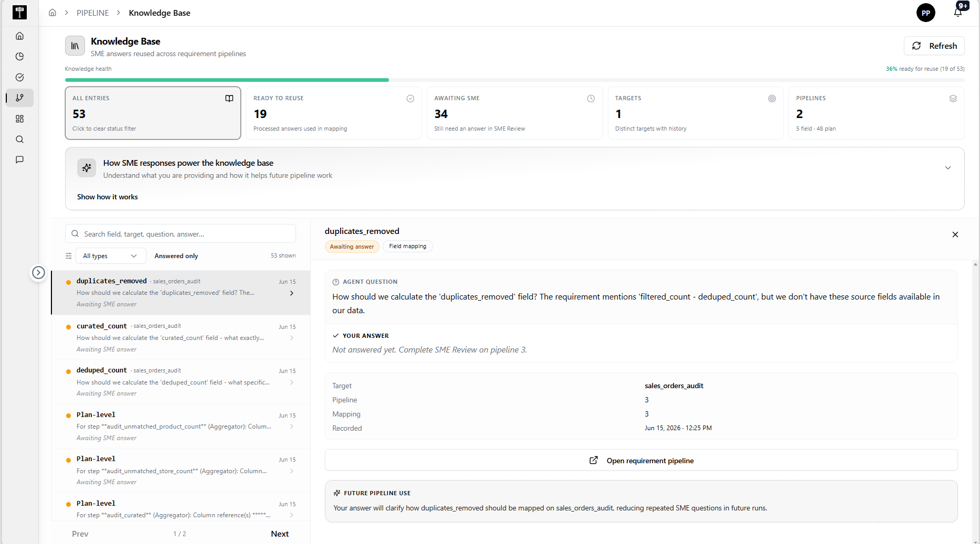This screenshot has width=980, height=544.
Task: Click layers icon in Pipelines card
Action: tap(953, 98)
